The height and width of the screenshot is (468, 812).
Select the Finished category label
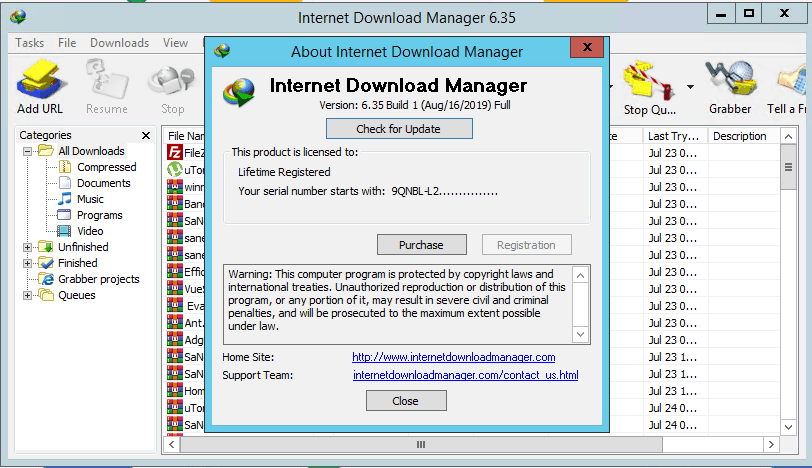click(78, 263)
